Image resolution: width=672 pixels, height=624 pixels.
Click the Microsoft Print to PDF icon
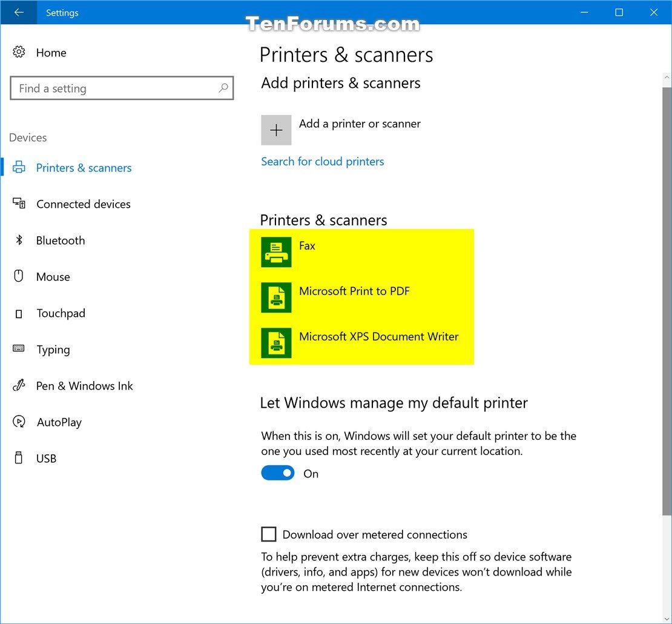coord(276,297)
